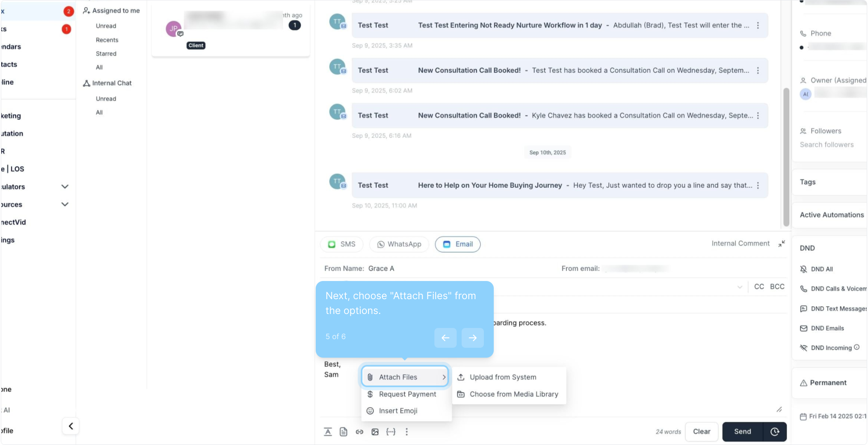868x445 pixels.
Task: Click the schedule send clock icon
Action: click(775, 431)
